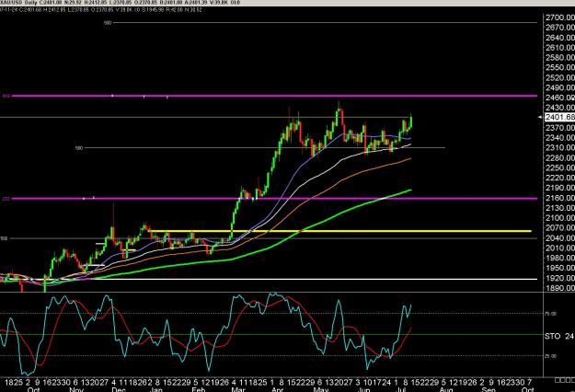Click the 2550.00 price axis label

(560, 67)
